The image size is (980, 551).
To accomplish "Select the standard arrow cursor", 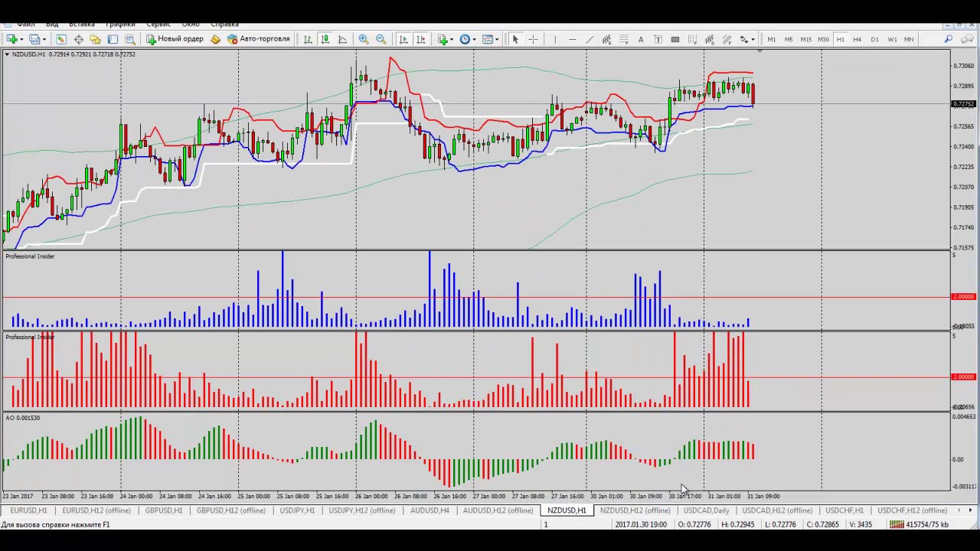I will [515, 39].
